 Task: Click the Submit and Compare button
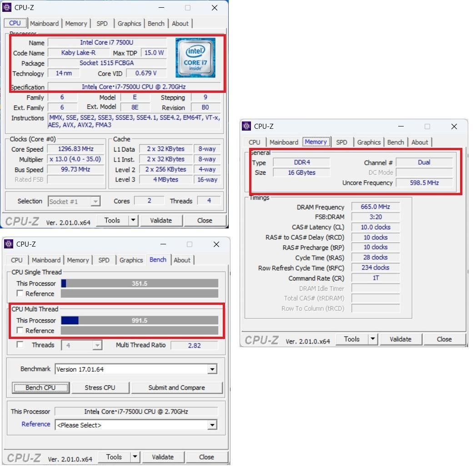click(x=176, y=388)
